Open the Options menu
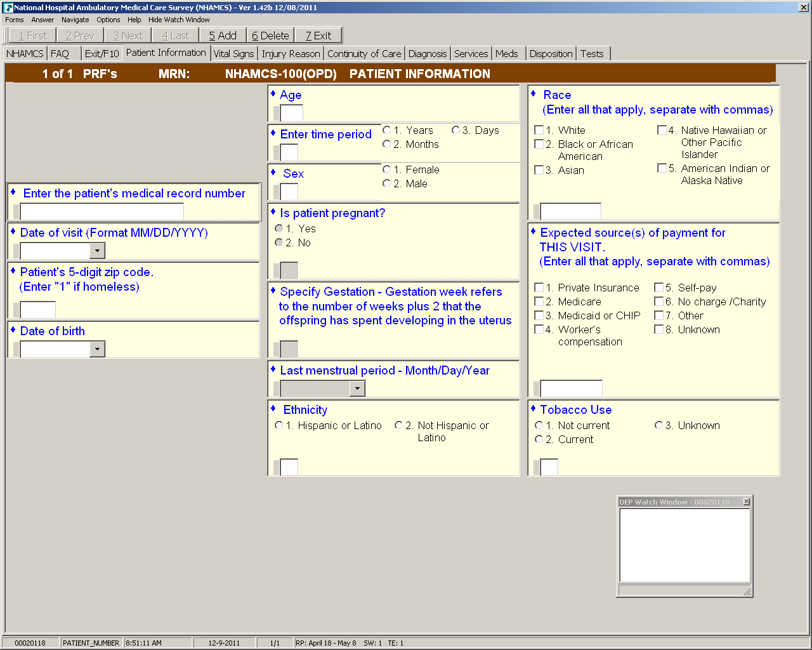Viewport: 812px width, 650px height. click(x=108, y=20)
